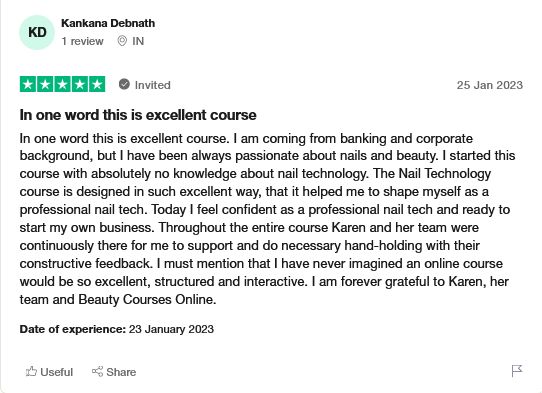Click the Share network icon
Viewport: 542px width, 393px height.
[97, 372]
